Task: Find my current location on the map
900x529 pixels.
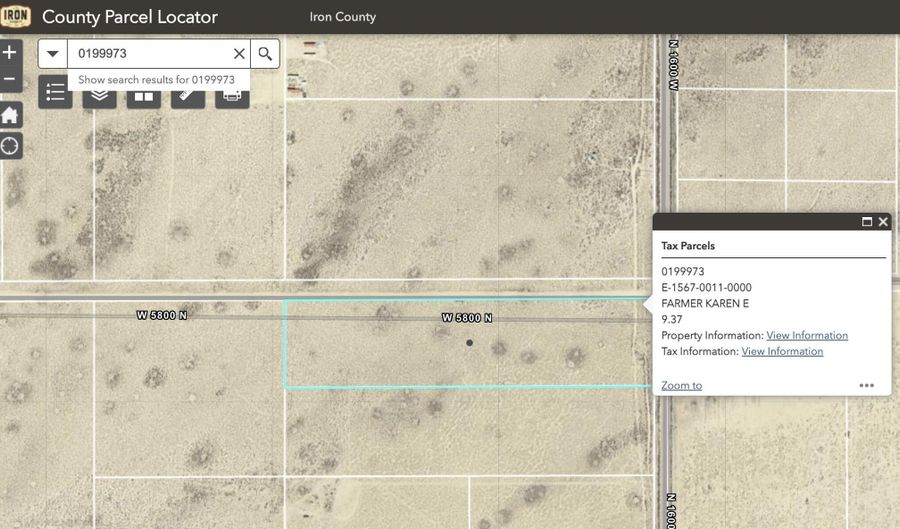Action: click(x=10, y=146)
